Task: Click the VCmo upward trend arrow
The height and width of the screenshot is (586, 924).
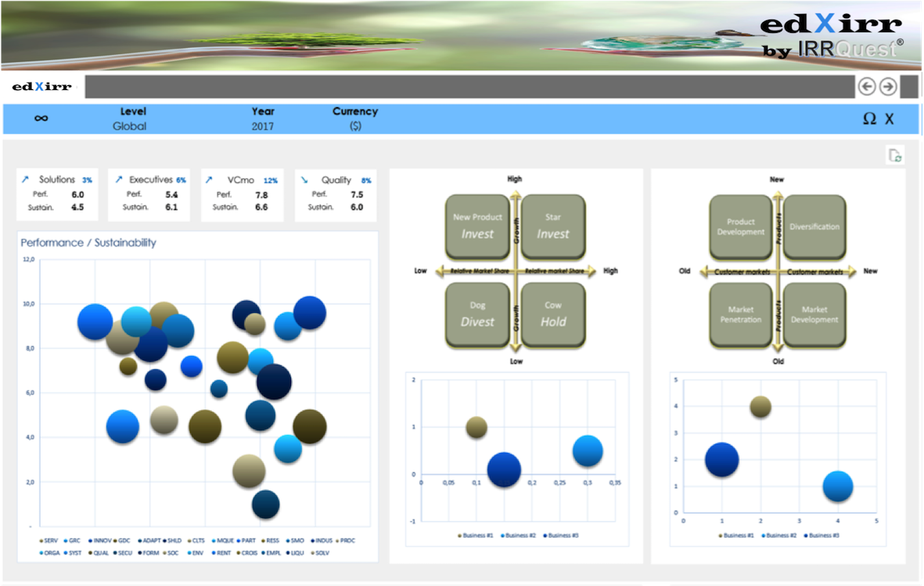Action: point(209,180)
